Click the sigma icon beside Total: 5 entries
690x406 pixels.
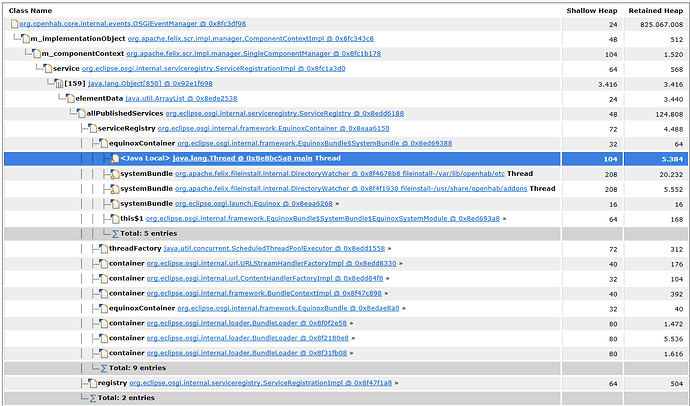point(115,234)
